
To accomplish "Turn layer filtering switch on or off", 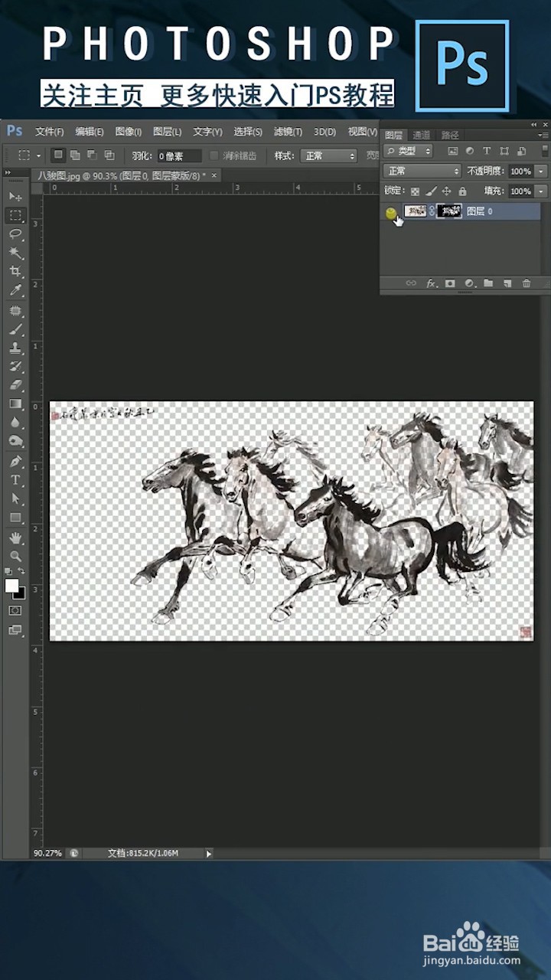I will coord(543,152).
